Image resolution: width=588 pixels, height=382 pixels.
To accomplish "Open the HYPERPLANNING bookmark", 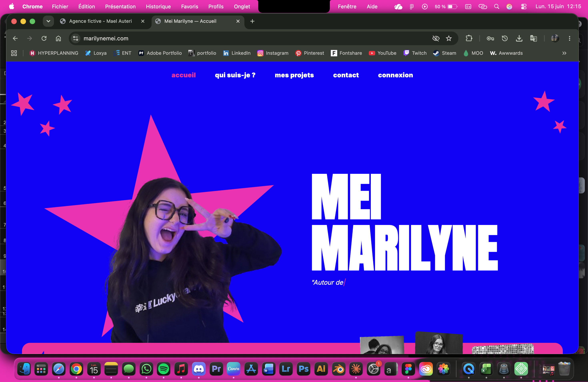I will tap(54, 53).
